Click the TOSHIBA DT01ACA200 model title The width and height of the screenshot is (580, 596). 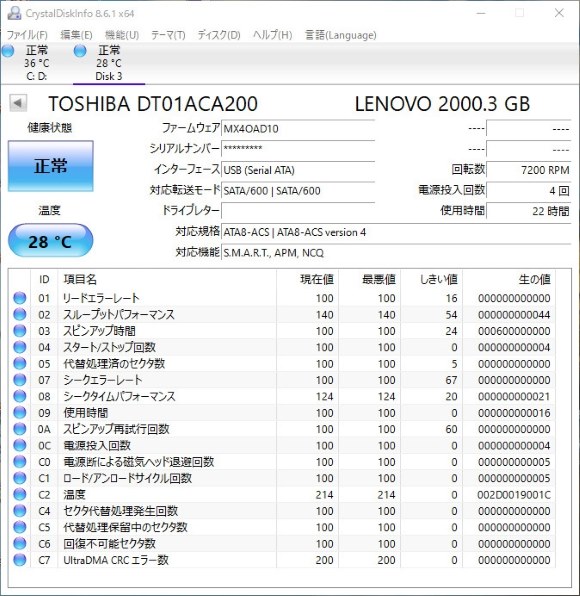click(153, 104)
